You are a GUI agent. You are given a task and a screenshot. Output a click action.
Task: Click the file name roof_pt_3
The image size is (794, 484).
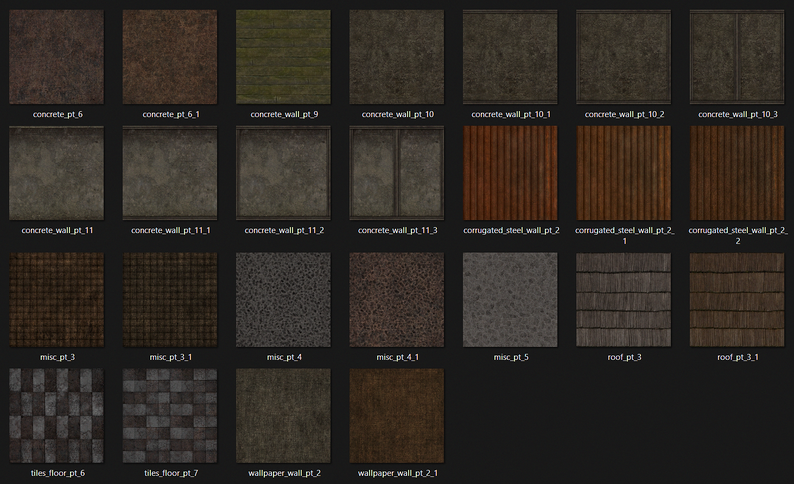click(x=624, y=357)
